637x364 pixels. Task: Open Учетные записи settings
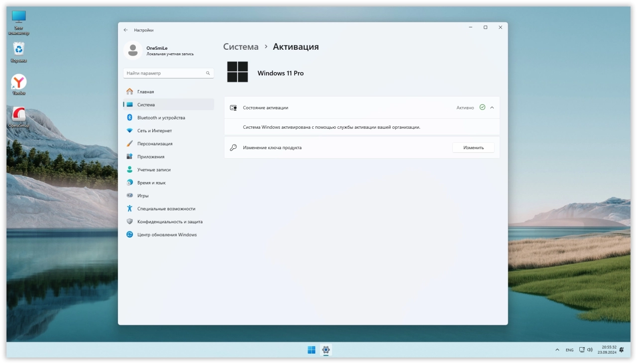tap(168, 170)
